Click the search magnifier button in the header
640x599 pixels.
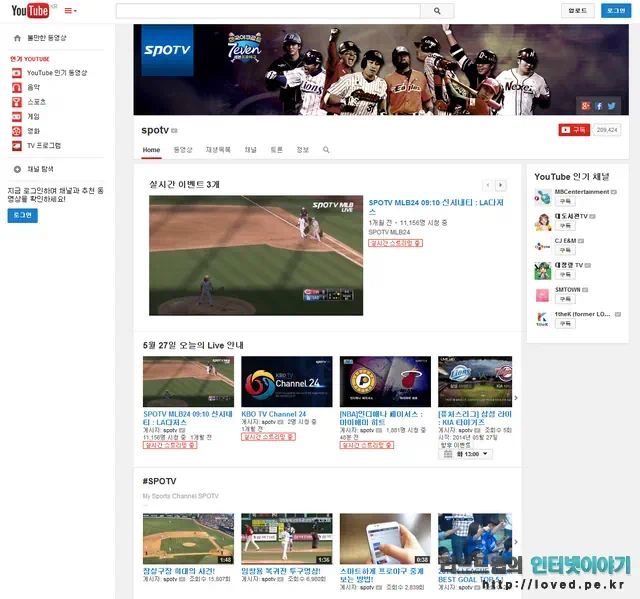pos(437,11)
